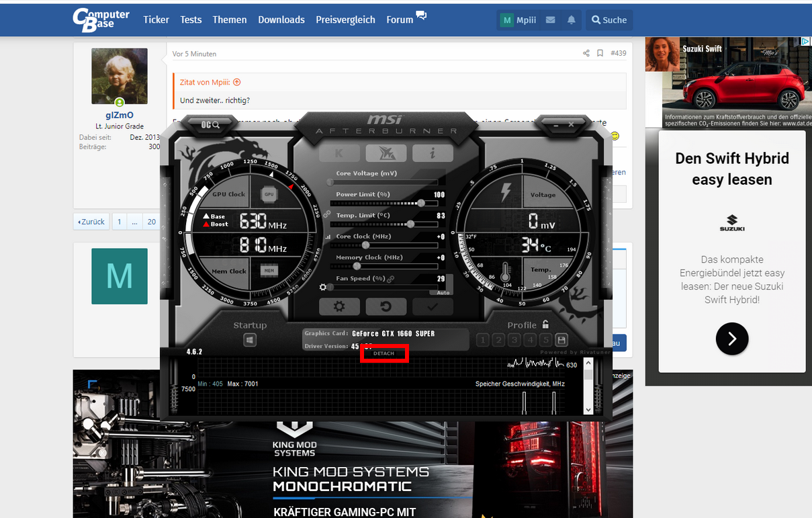Click the graph scrollbar down arrow
The width and height of the screenshot is (812, 518).
coord(588,409)
